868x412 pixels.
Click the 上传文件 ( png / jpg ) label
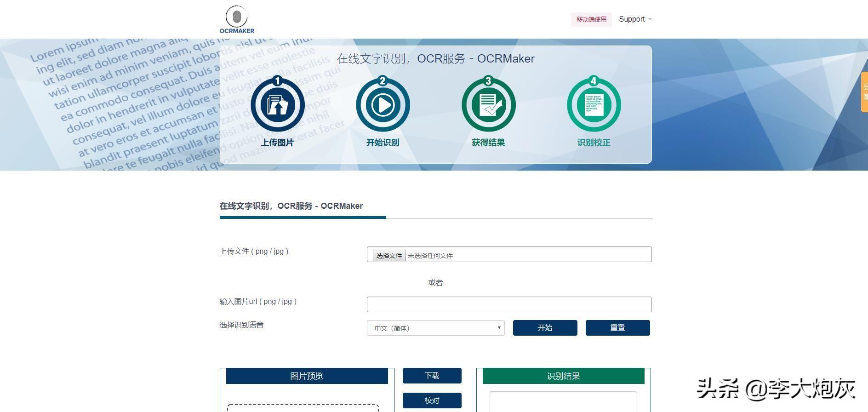(254, 252)
